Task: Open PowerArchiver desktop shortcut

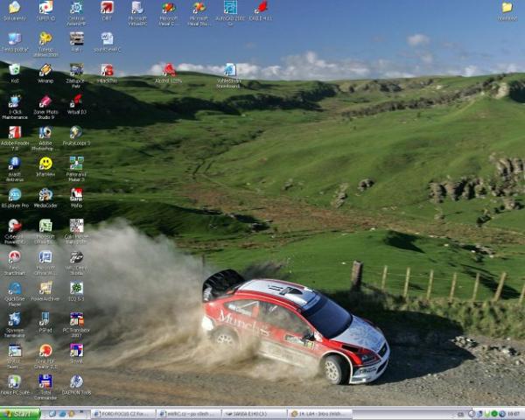Action: [45, 289]
